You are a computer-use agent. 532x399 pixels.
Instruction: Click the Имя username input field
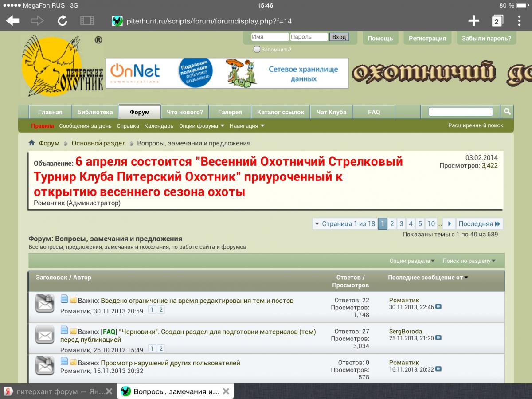270,37
